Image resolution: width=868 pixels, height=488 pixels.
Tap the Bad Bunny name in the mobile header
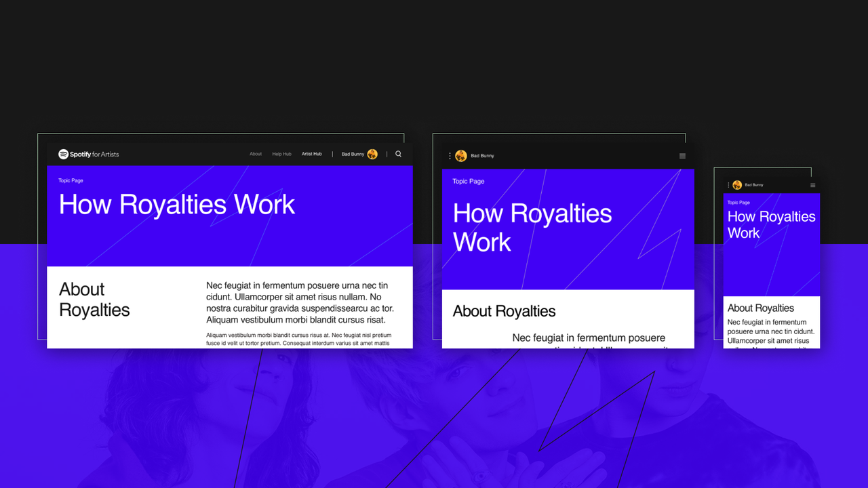point(754,185)
